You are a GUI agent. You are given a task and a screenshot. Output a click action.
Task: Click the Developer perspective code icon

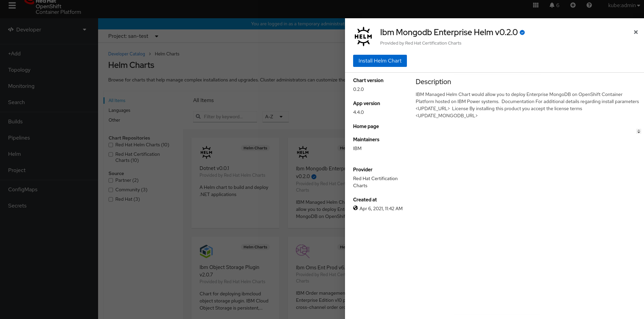tap(11, 29)
